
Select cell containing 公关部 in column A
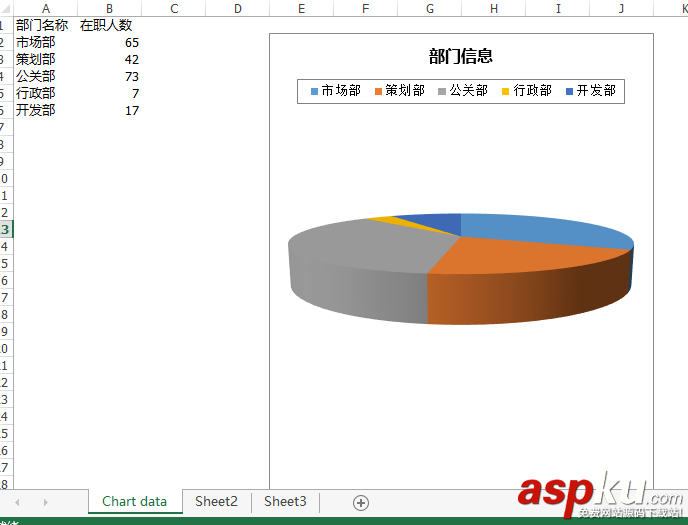point(46,76)
